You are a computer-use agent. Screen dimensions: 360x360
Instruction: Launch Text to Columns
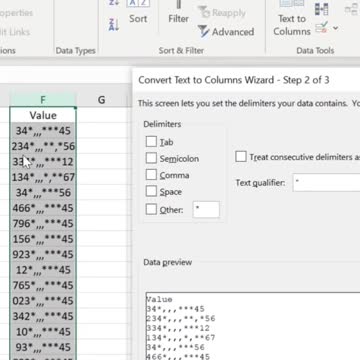[x=292, y=18]
